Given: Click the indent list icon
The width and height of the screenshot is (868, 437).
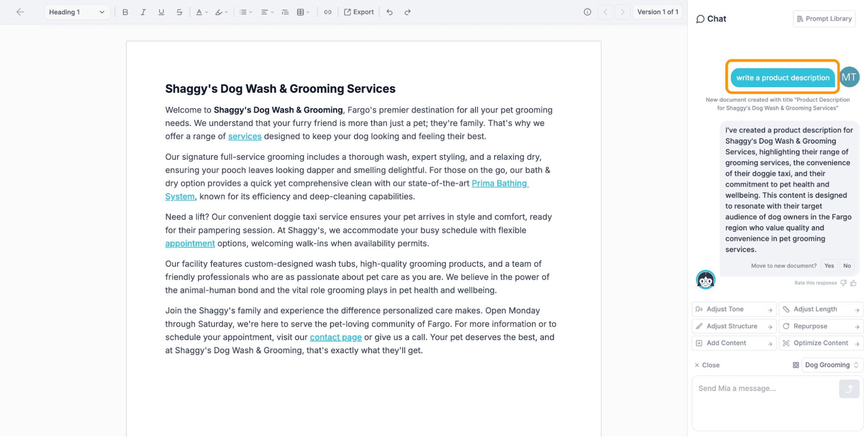Looking at the screenshot, I should (285, 12).
